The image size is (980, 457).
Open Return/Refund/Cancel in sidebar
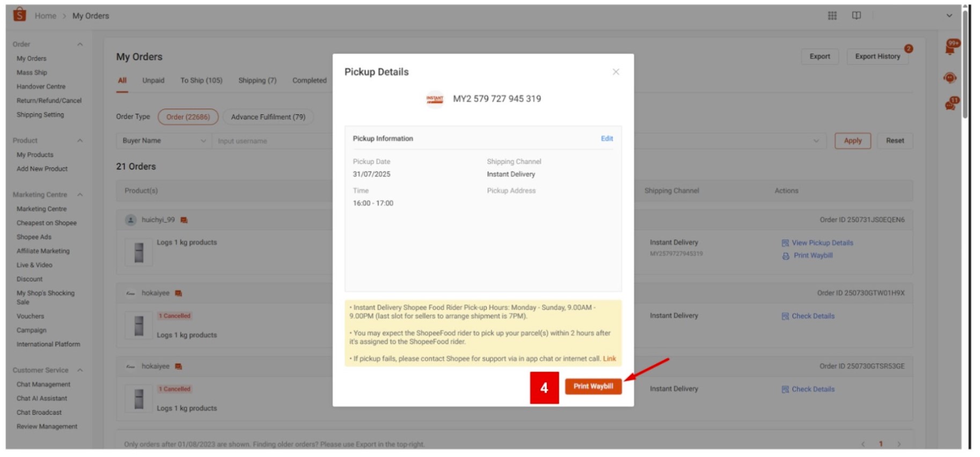tap(49, 100)
